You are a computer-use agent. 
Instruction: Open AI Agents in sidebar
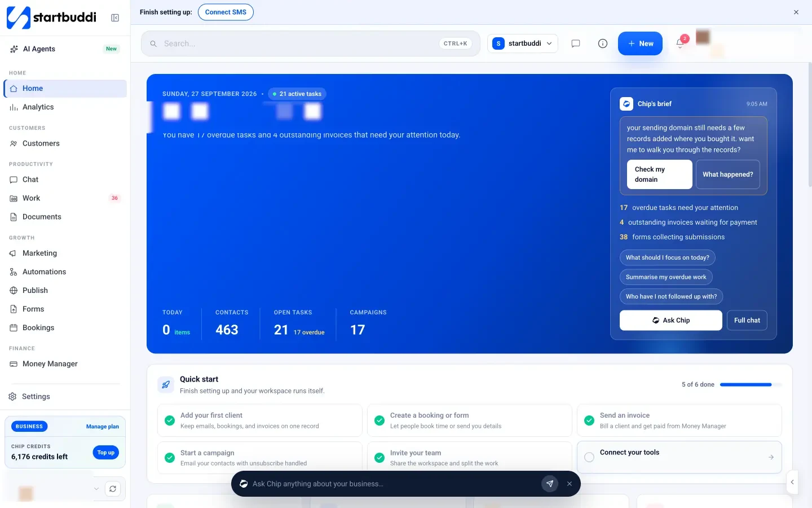(65, 49)
